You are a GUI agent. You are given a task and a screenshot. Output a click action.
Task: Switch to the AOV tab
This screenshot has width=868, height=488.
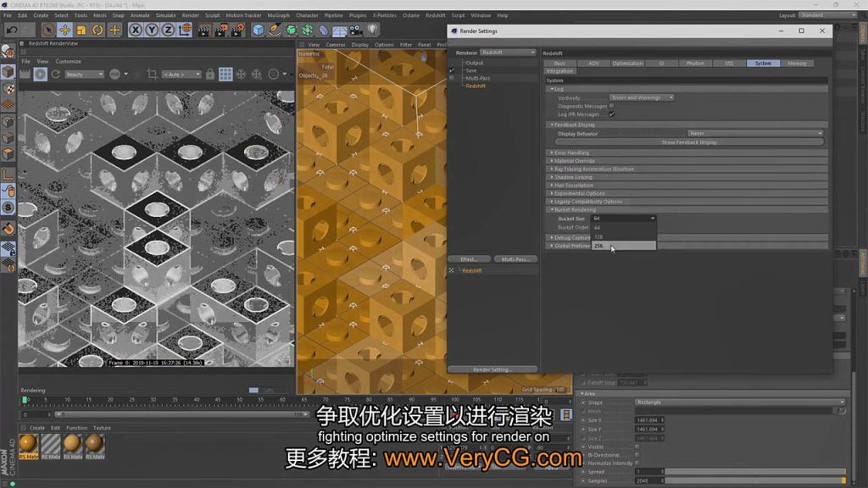tap(593, 63)
